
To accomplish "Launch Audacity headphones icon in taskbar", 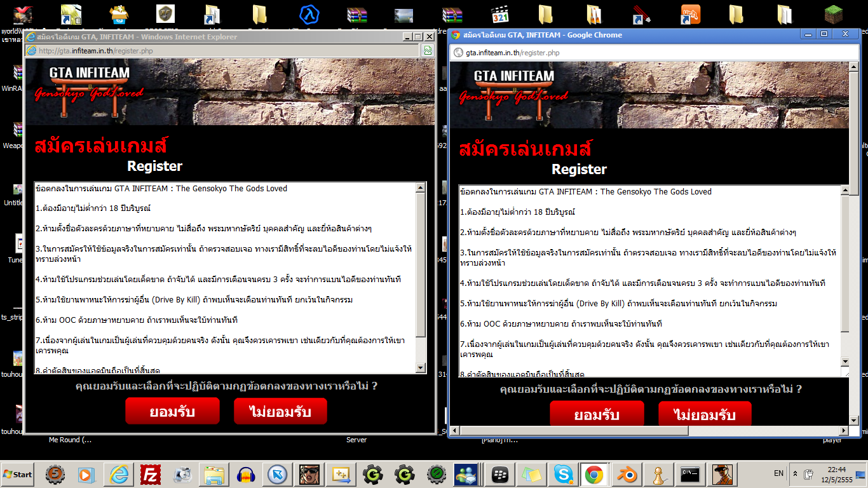I will point(246,474).
